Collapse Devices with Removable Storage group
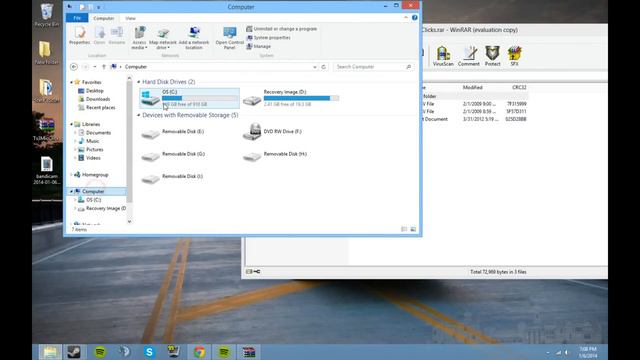Image resolution: width=640 pixels, height=360 pixels. pyautogui.click(x=139, y=116)
